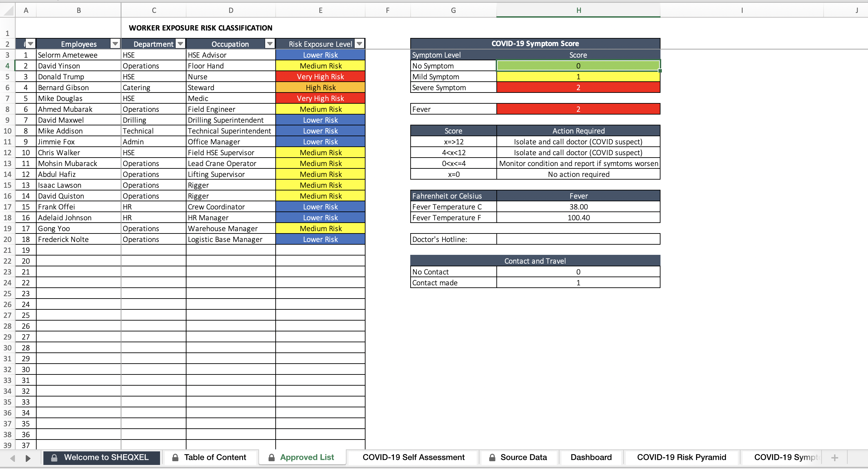
Task: Select the 'No action required' cell
Action: coord(578,174)
